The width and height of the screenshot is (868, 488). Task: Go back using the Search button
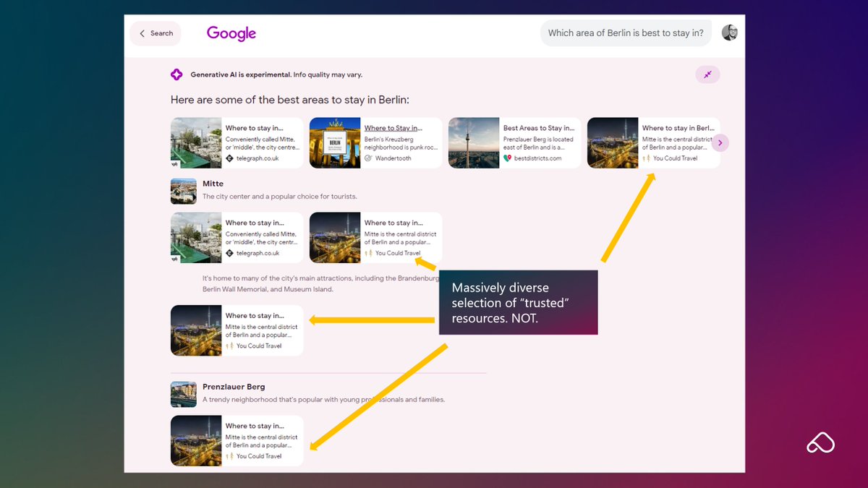(156, 33)
